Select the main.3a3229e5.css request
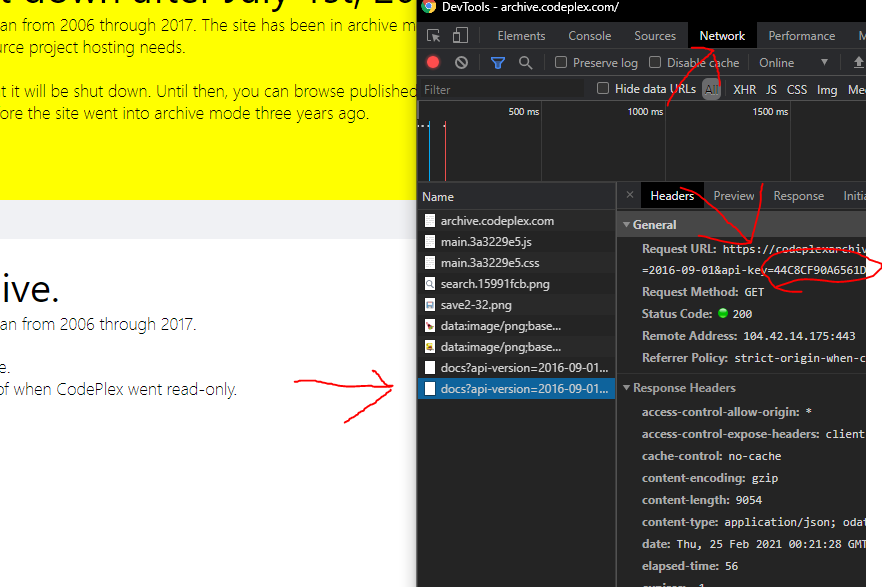Viewport: 882px width, 587px height. (x=516, y=263)
